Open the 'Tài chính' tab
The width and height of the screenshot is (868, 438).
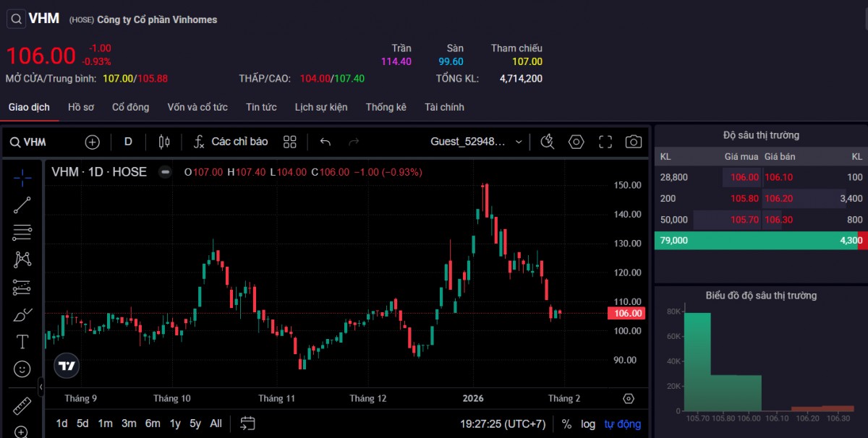444,107
